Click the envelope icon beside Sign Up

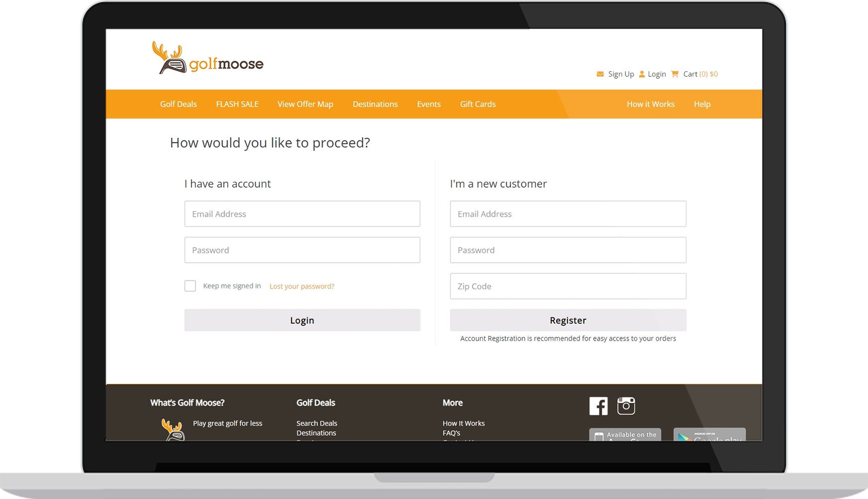[600, 74]
